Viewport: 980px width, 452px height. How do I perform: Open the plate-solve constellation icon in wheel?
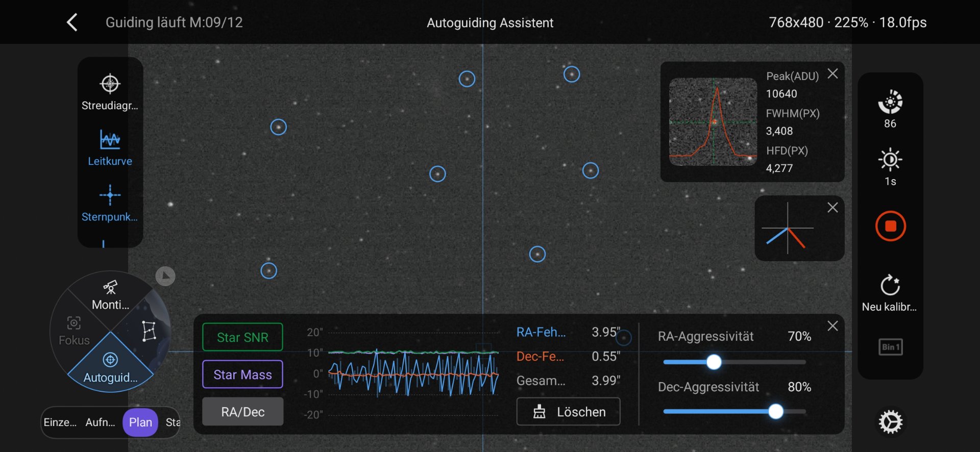[149, 331]
